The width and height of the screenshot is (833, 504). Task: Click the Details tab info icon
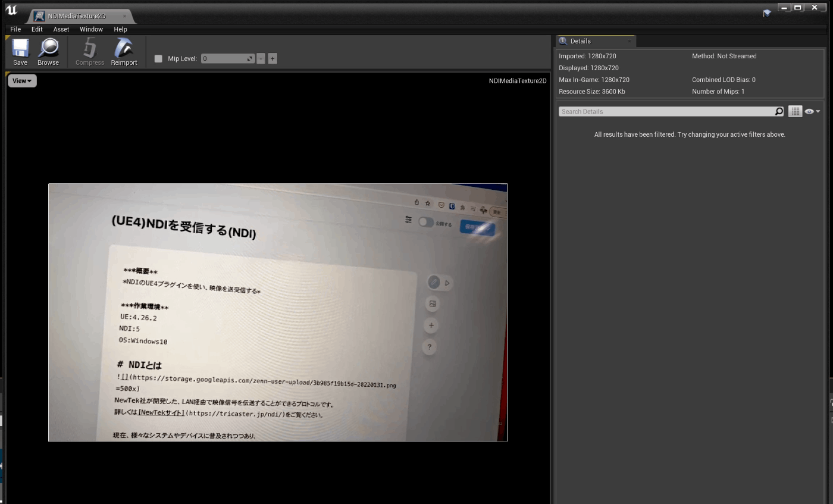[x=563, y=41]
